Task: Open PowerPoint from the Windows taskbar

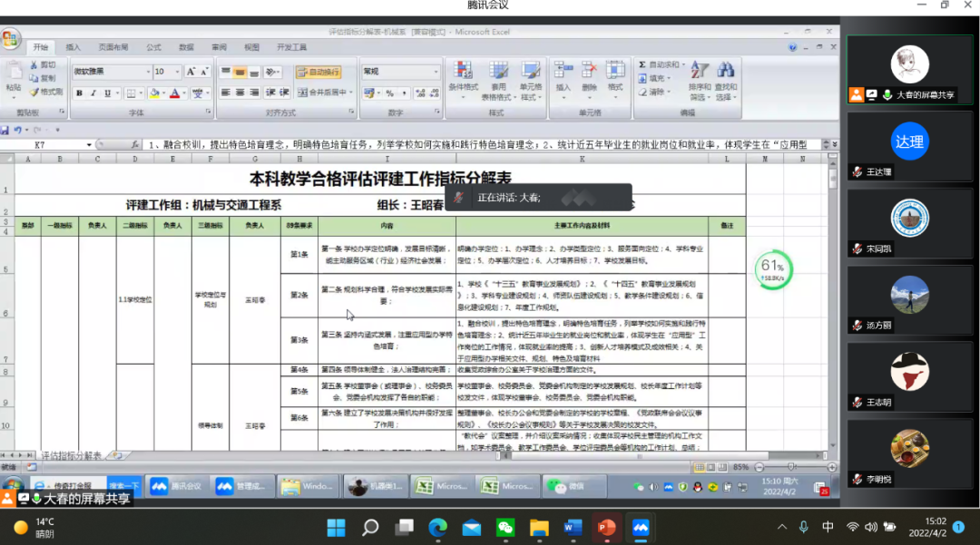Action: coord(606,527)
